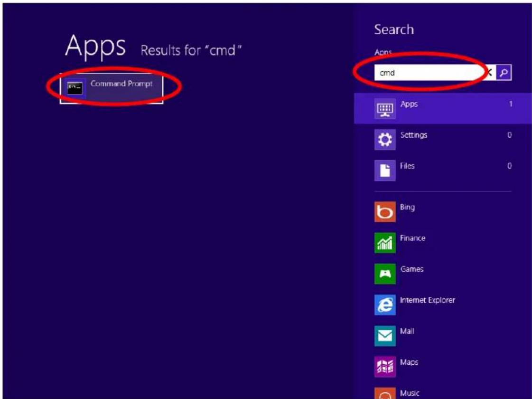Click the Apps result count 1

pos(510,104)
